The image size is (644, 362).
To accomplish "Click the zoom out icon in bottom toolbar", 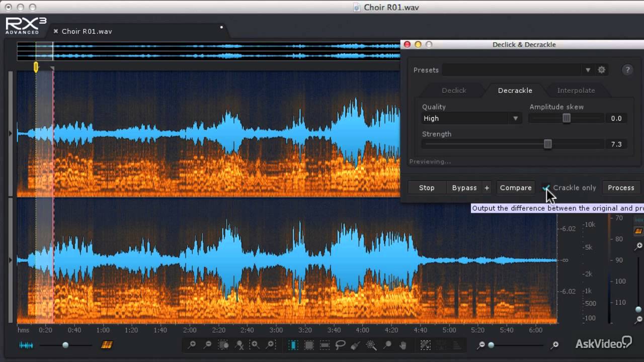I will (x=207, y=345).
